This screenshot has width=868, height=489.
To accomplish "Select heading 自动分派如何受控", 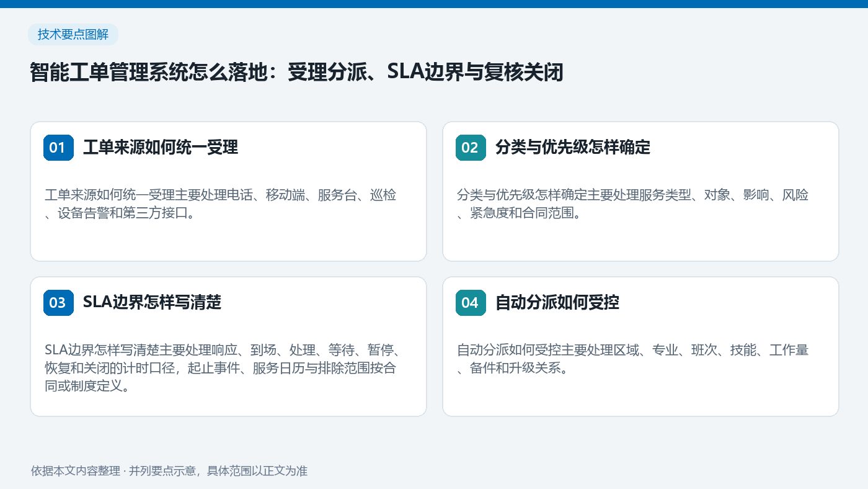I will pyautogui.click(x=557, y=303).
